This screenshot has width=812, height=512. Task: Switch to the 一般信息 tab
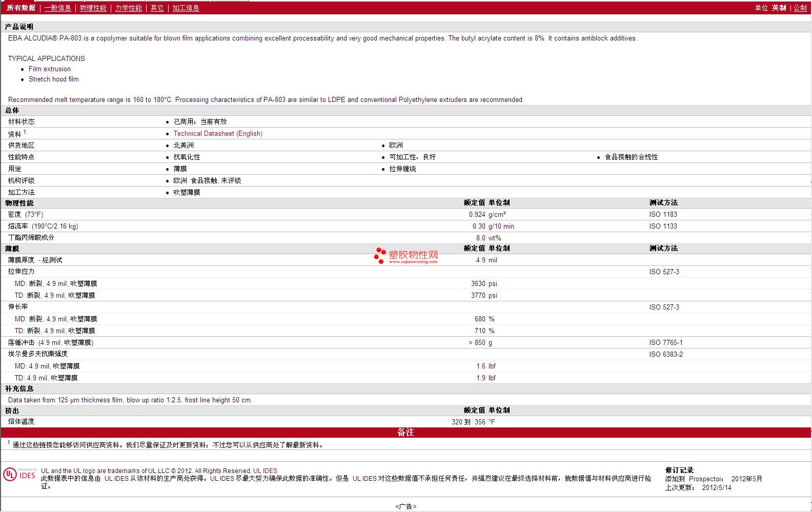point(57,8)
